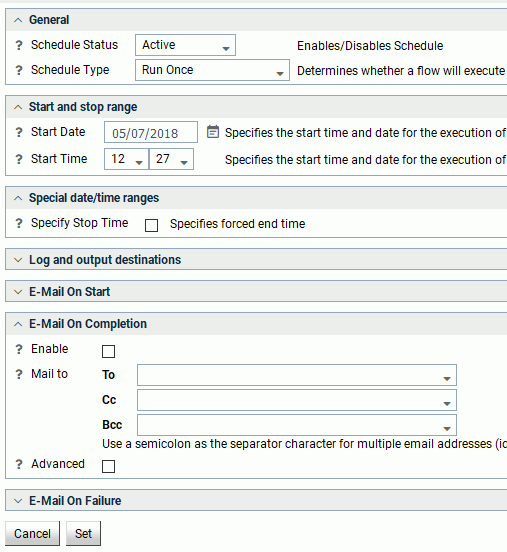Expand the E-Mail On Failure section
507x552 pixels.
tap(75, 501)
